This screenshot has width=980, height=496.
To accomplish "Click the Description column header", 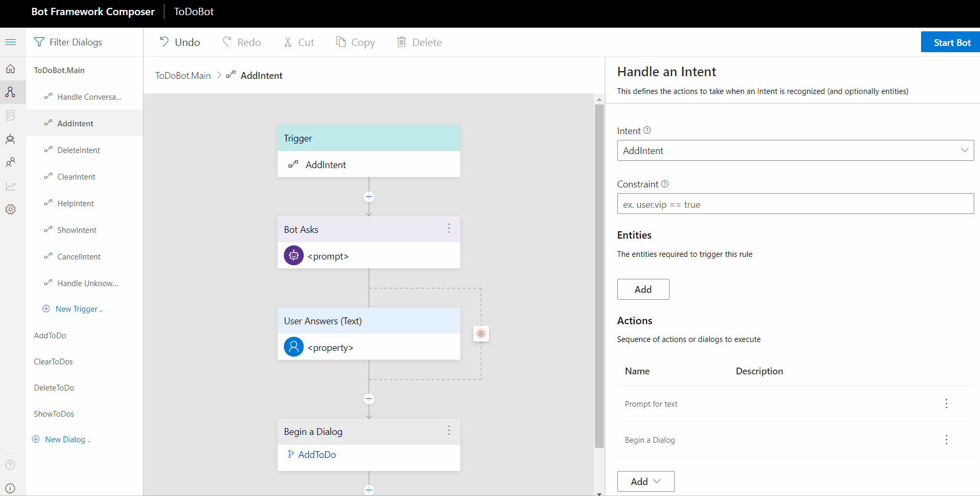I will tap(759, 371).
